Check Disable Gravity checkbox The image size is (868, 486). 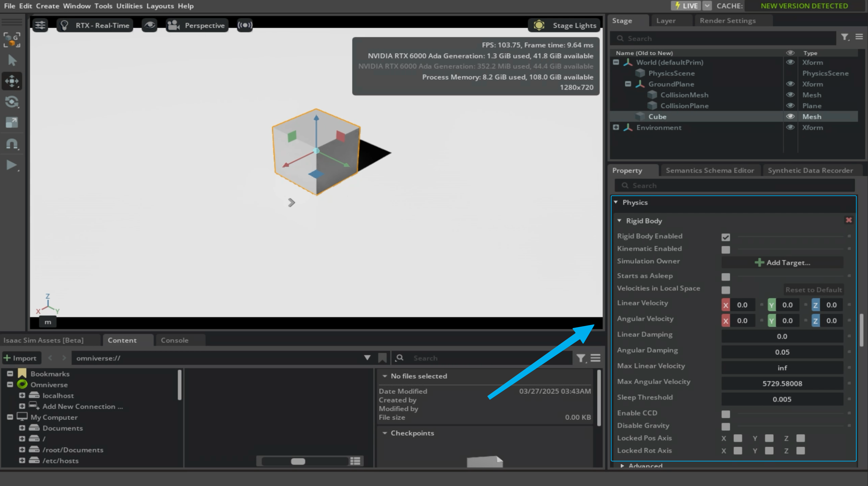726,427
